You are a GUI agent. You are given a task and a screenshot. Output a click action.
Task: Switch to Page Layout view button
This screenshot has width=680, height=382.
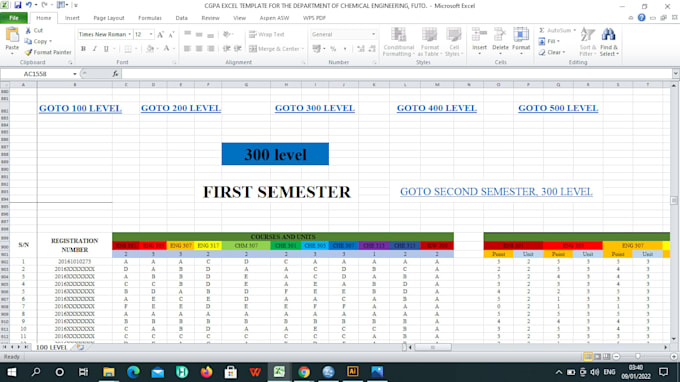click(597, 356)
